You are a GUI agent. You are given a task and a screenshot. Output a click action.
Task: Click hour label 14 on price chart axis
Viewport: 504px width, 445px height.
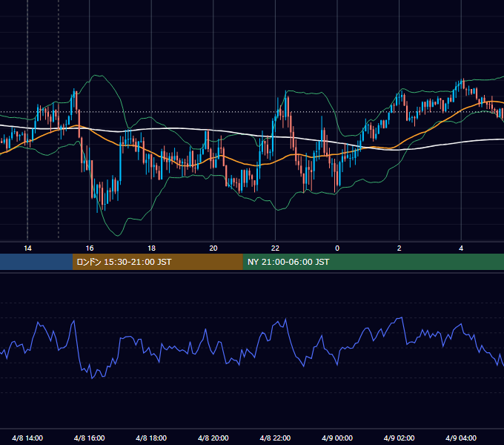point(27,248)
